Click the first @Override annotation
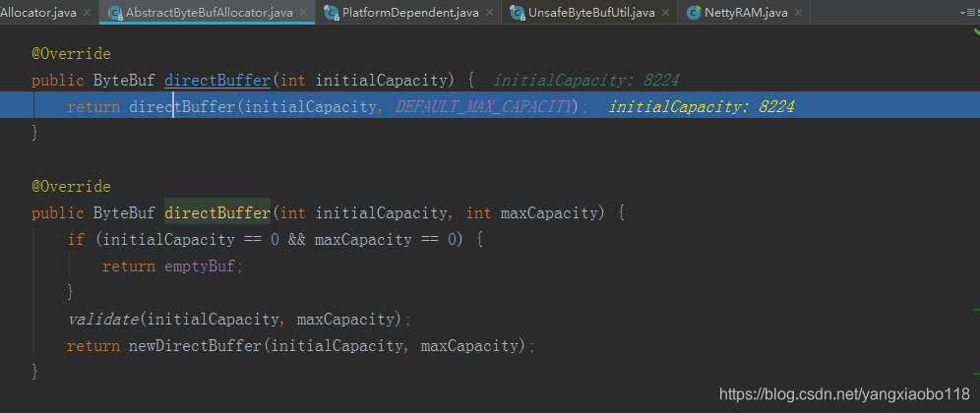Viewport: 980px width, 413px height. coord(71,54)
